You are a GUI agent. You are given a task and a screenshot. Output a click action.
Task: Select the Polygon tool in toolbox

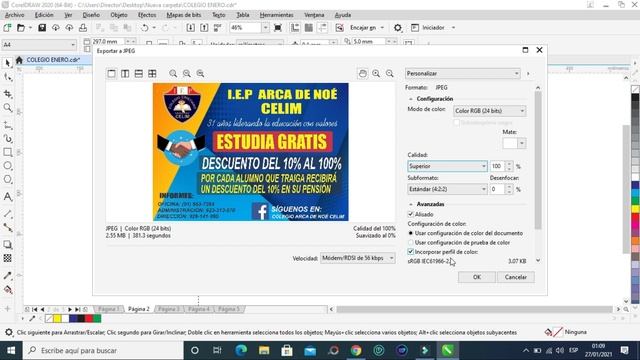7,180
